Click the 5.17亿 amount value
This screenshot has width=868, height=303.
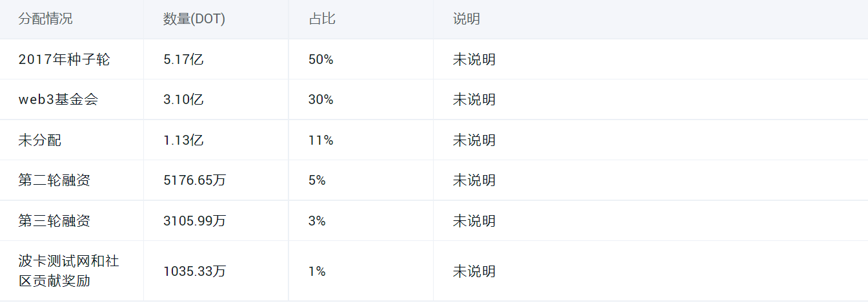click(x=184, y=59)
